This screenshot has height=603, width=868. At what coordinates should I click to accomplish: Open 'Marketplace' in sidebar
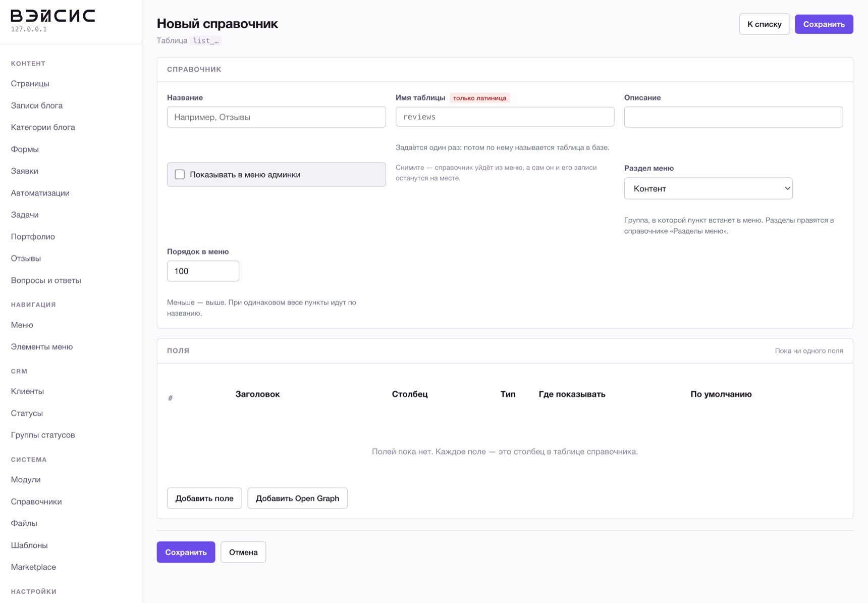33,567
